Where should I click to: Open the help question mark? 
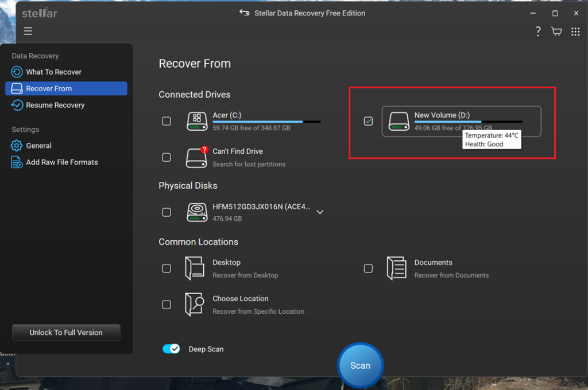[537, 31]
